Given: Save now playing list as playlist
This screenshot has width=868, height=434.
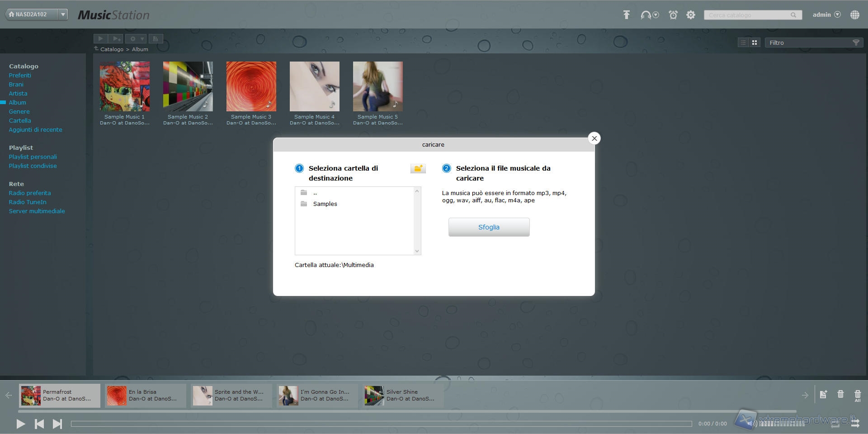Looking at the screenshot, I should coord(823,395).
